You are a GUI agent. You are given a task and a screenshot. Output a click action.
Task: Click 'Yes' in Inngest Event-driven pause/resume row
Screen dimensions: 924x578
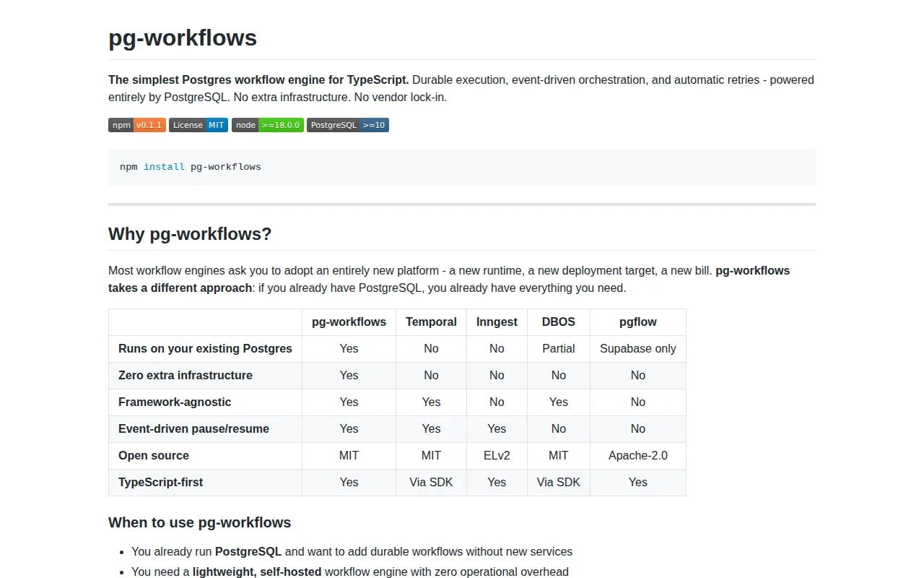(x=497, y=429)
